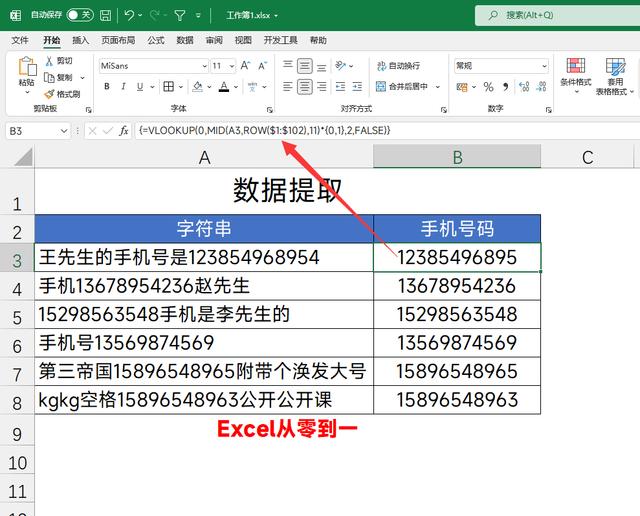Open the font group dialog launcher

269,110
